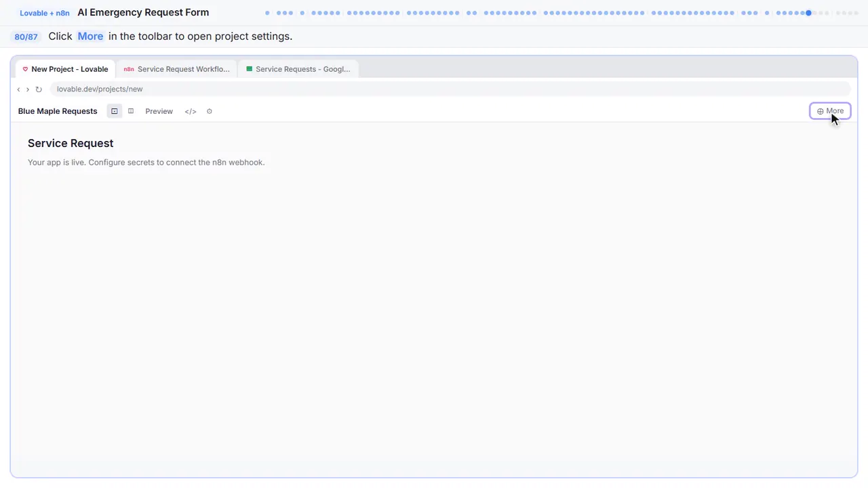868x488 pixels.
Task: Click the 'Your app is live' message text
Action: coord(146,163)
